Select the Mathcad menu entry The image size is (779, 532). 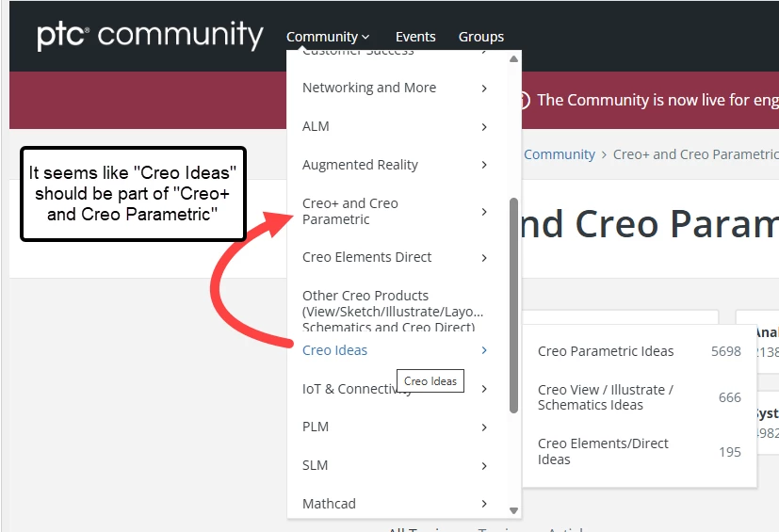329,504
